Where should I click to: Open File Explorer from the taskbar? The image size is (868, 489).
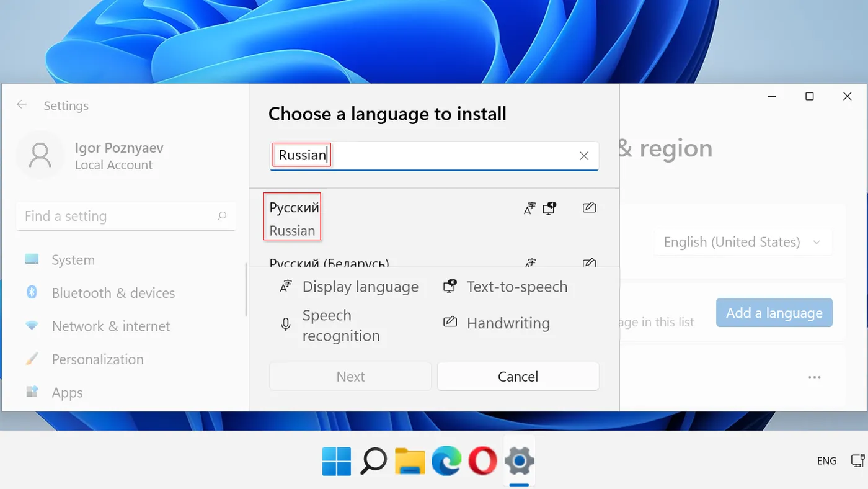tap(410, 461)
